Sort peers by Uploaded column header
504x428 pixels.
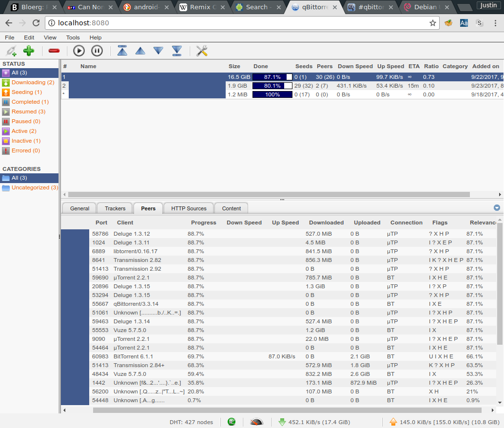pyautogui.click(x=367, y=223)
